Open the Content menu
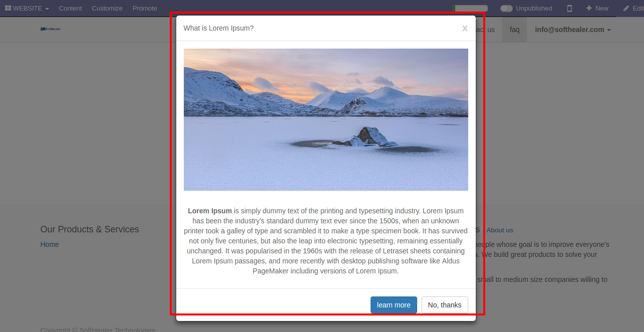The height and width of the screenshot is (332, 644). pos(70,9)
